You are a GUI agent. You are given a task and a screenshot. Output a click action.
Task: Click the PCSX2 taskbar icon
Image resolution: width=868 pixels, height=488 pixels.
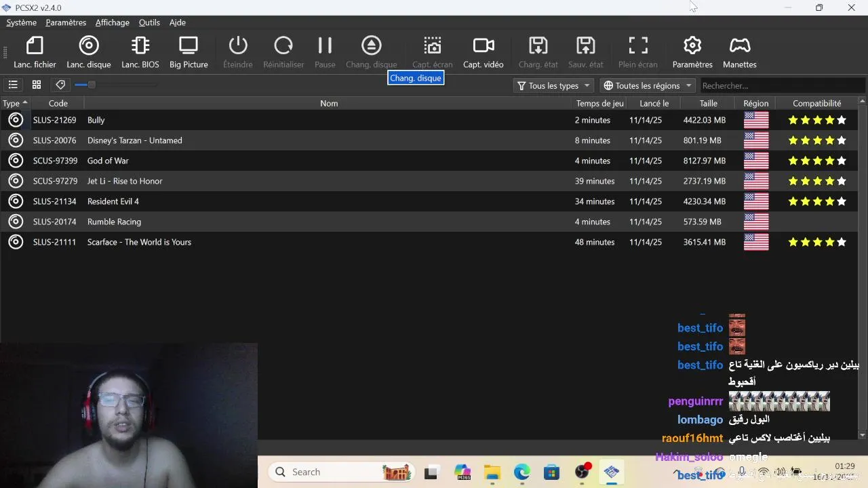click(612, 472)
